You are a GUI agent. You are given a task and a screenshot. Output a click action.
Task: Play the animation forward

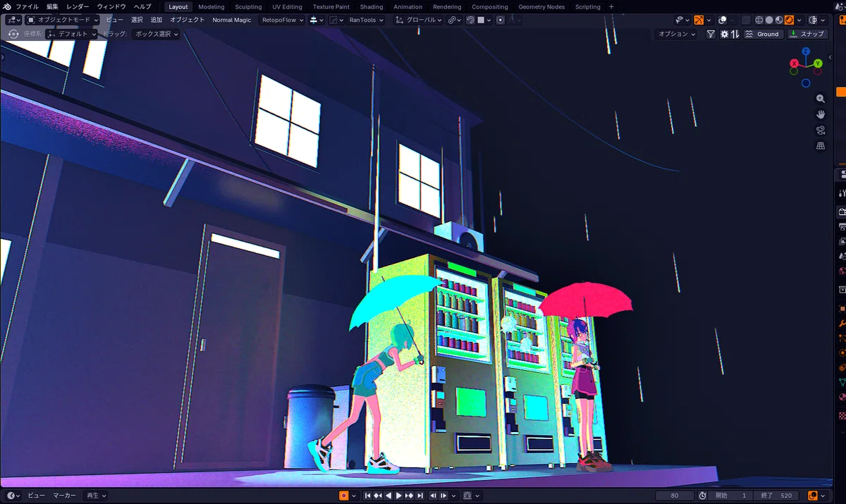[399, 496]
